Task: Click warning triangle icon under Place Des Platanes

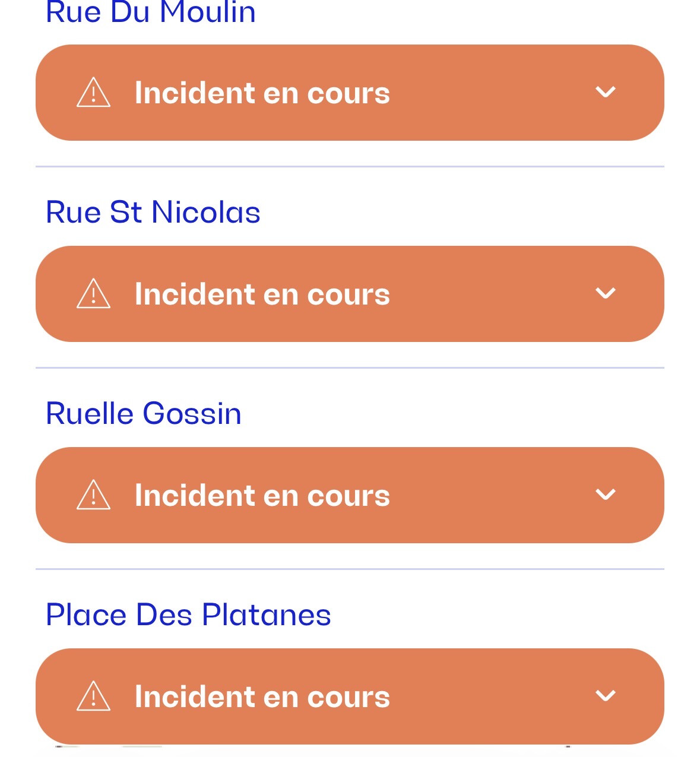Action: click(x=93, y=697)
